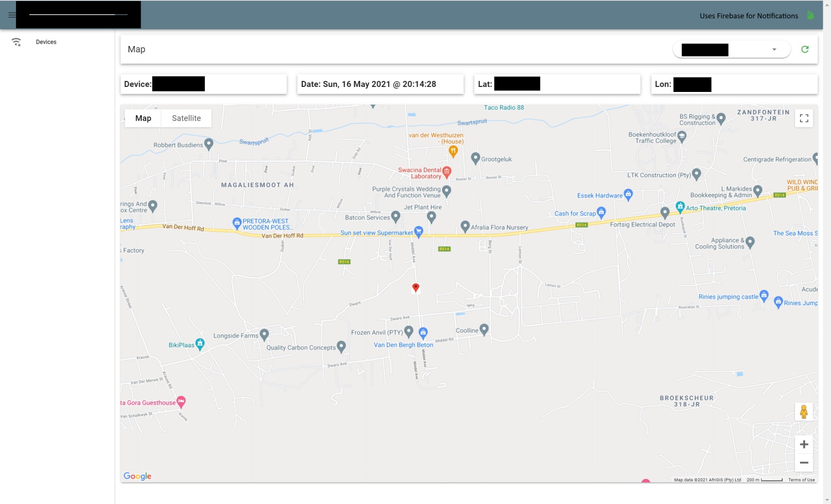Select Frozen Anvil (PTY) pin
The height and width of the screenshot is (504, 831).
pyautogui.click(x=409, y=331)
